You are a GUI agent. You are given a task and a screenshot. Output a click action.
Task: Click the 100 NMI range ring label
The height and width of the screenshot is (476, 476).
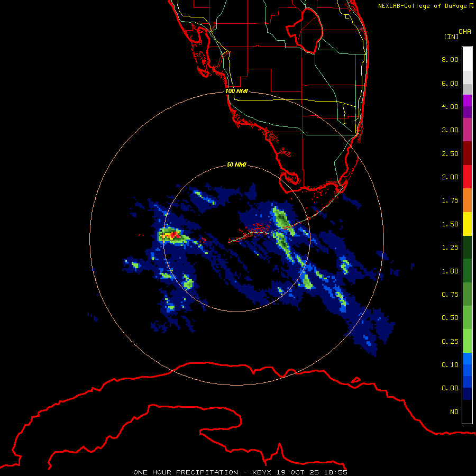pos(236,91)
